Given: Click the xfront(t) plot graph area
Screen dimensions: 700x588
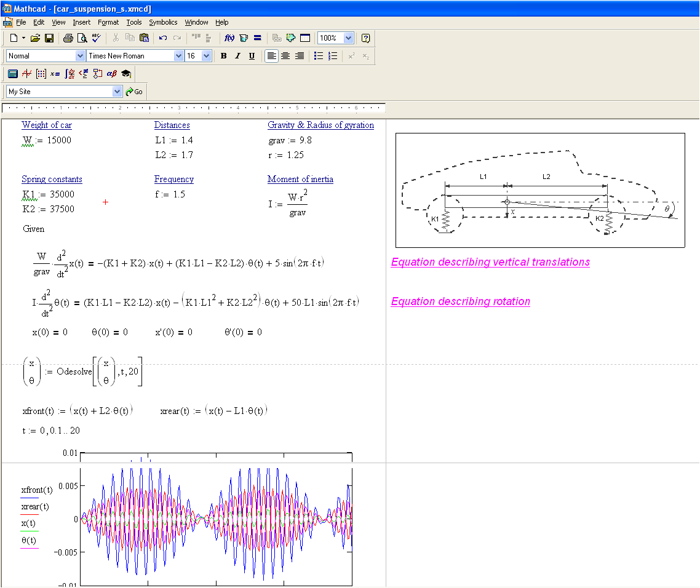Looking at the screenshot, I should pos(217,520).
